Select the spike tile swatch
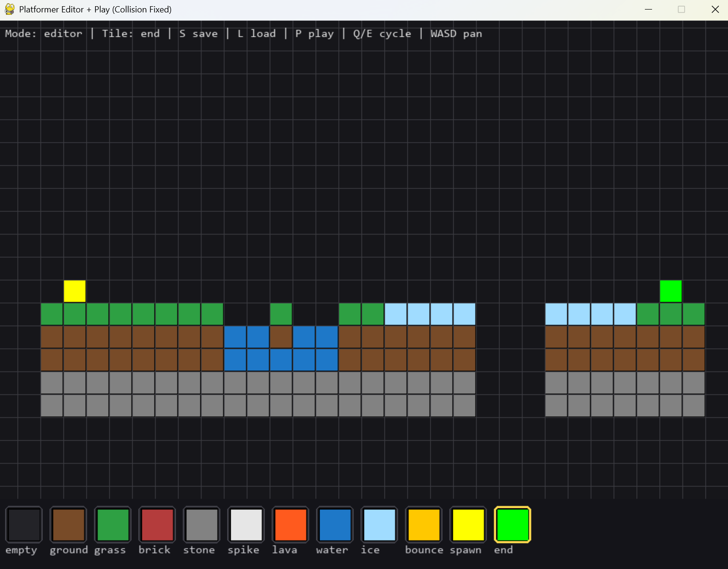The width and height of the screenshot is (728, 569). tap(246, 525)
